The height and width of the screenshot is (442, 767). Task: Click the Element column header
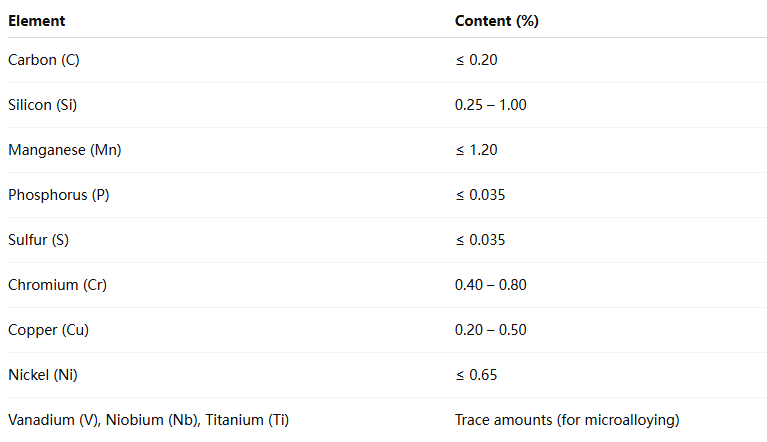(37, 20)
